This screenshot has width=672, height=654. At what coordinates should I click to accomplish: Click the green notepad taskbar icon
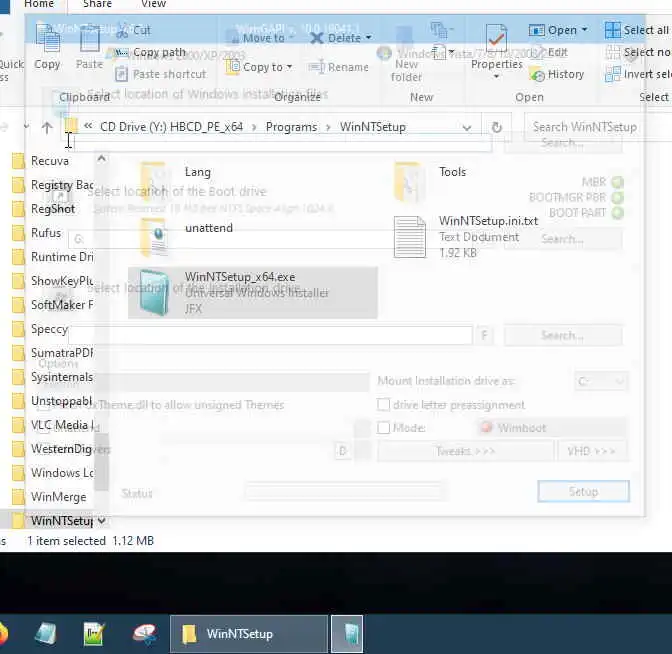tap(94, 634)
